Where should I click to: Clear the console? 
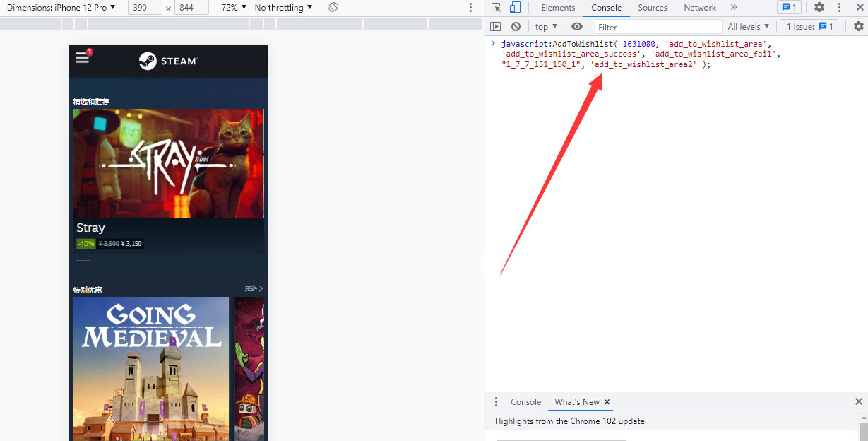click(516, 27)
